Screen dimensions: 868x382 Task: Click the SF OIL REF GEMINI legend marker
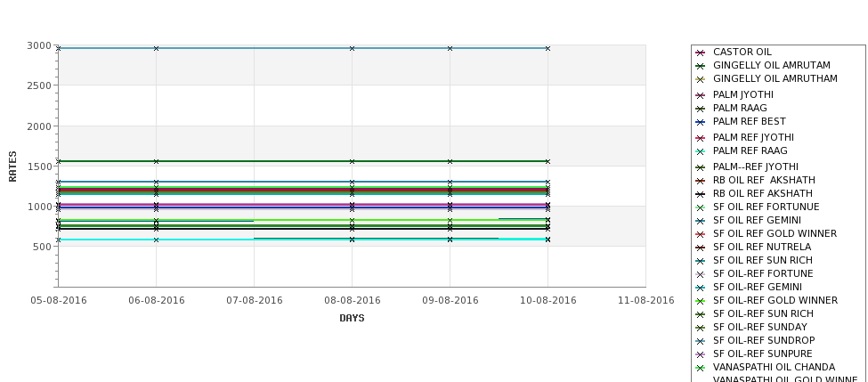[x=701, y=220]
